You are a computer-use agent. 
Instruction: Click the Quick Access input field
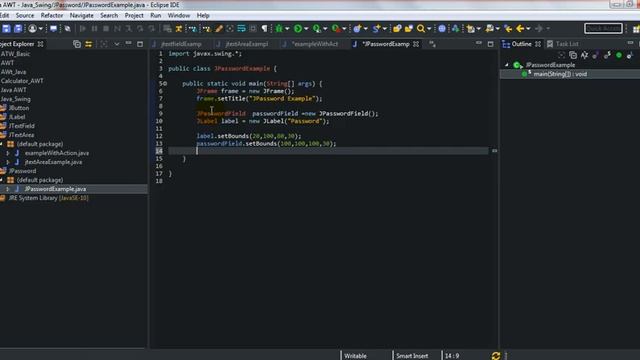(603, 28)
